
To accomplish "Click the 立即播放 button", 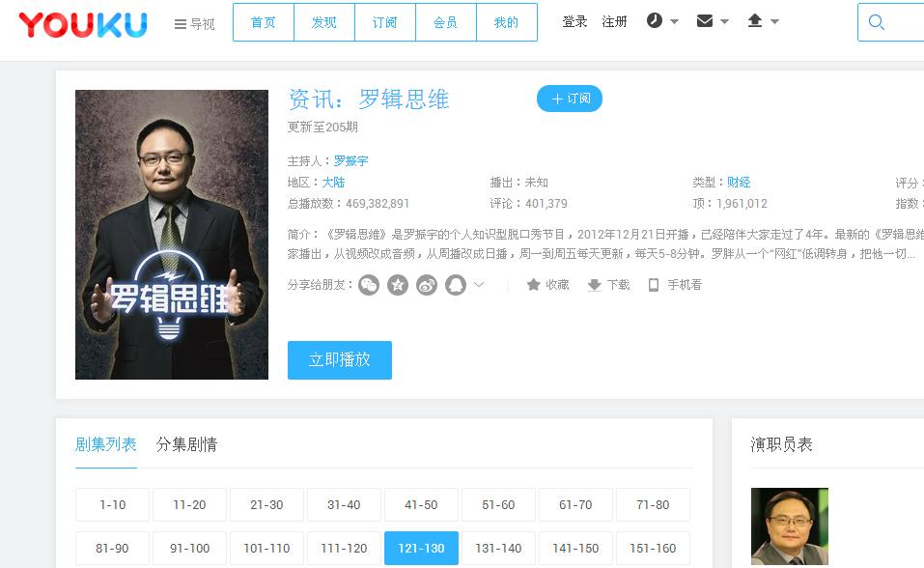I will (340, 359).
